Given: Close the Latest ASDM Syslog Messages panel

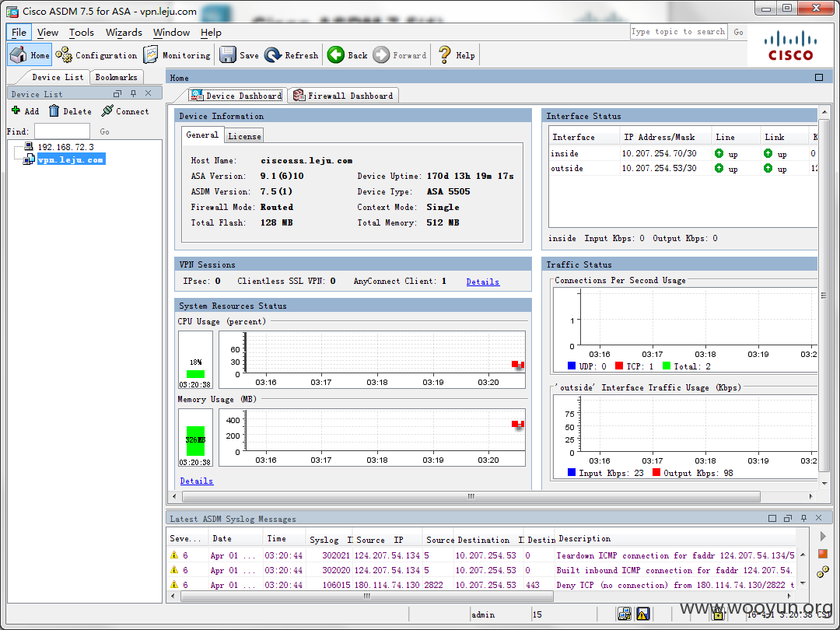Looking at the screenshot, I should pyautogui.click(x=818, y=519).
